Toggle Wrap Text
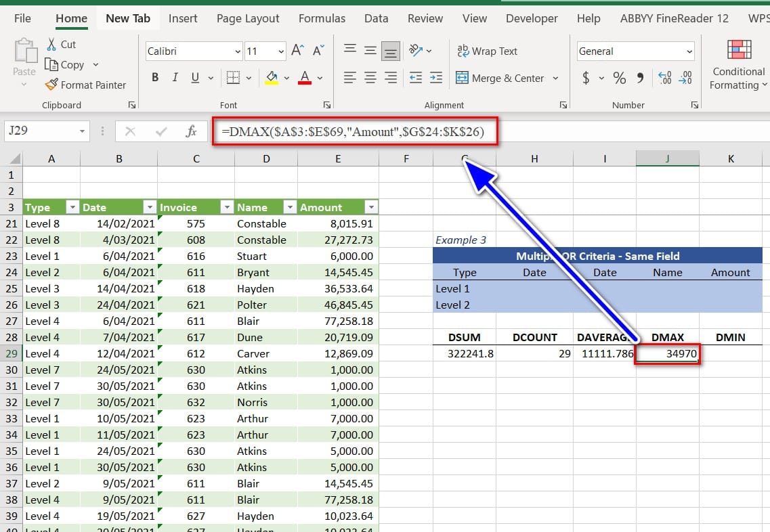The width and height of the screenshot is (770, 532). point(487,51)
